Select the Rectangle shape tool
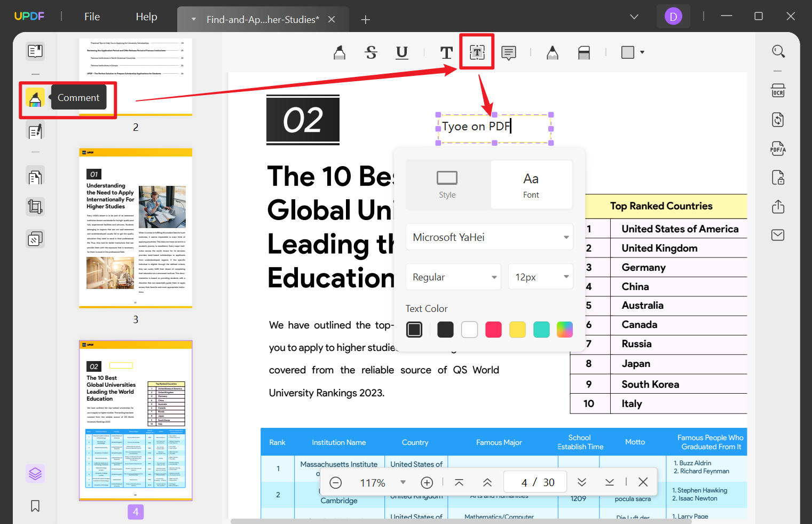The image size is (812, 524). point(628,52)
